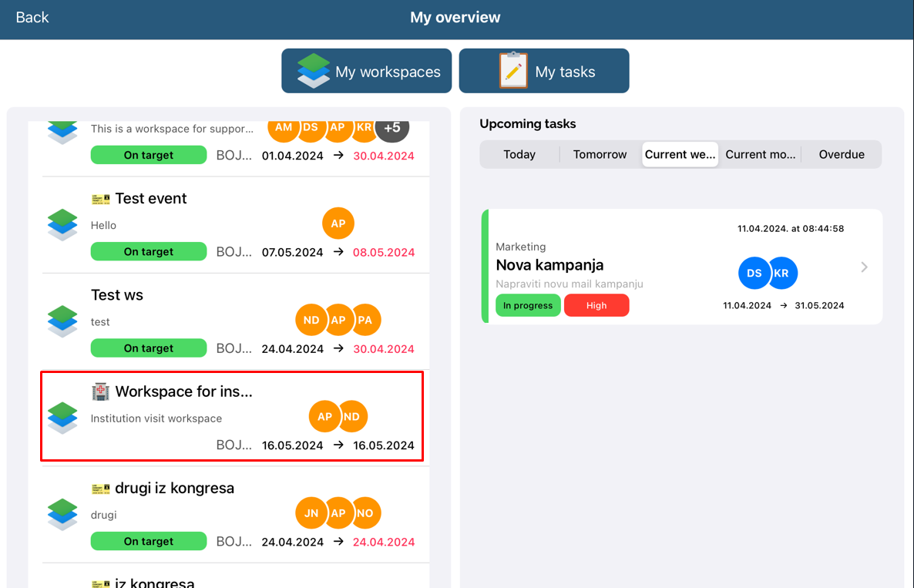Click the layers icon beside Test event
The height and width of the screenshot is (588, 914).
point(62,225)
